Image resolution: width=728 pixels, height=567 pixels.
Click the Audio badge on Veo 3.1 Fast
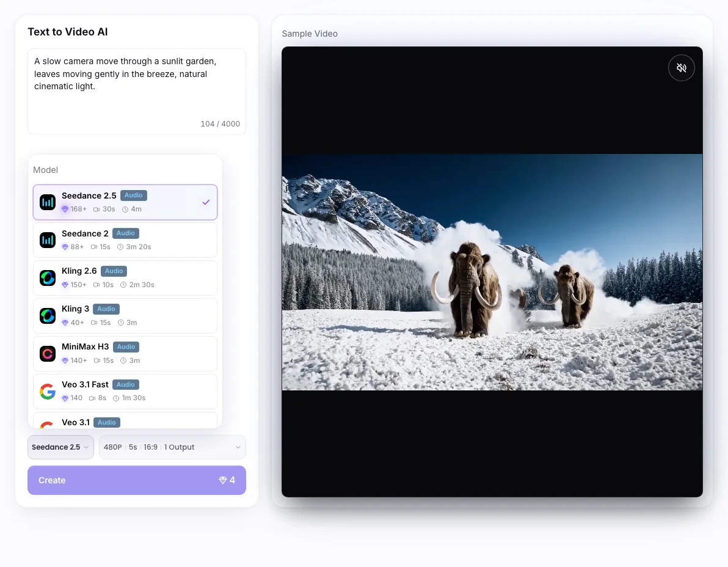126,384
